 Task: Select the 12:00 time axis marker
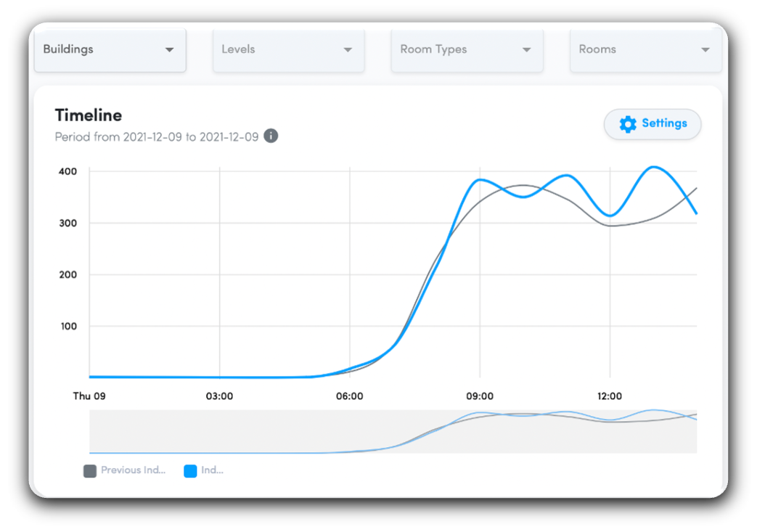610,396
